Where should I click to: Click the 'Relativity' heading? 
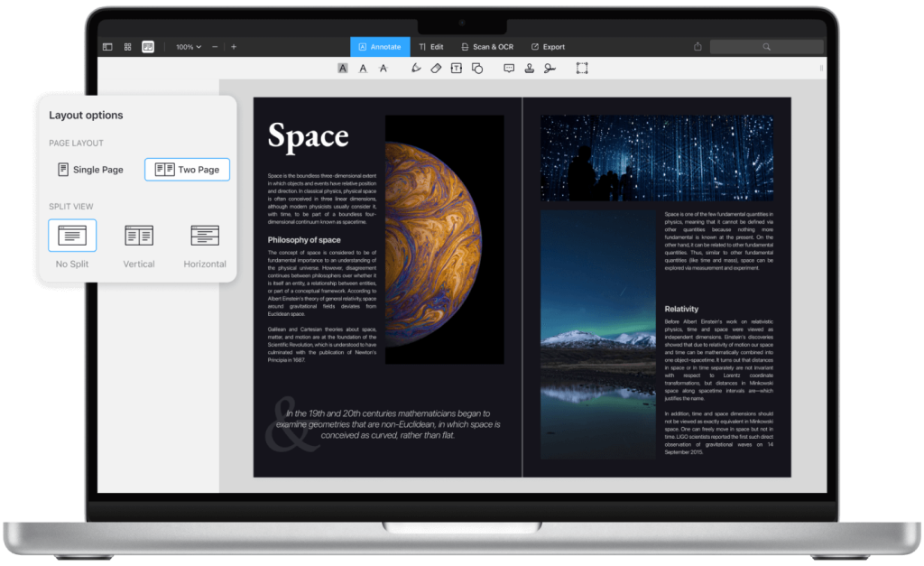click(x=681, y=309)
